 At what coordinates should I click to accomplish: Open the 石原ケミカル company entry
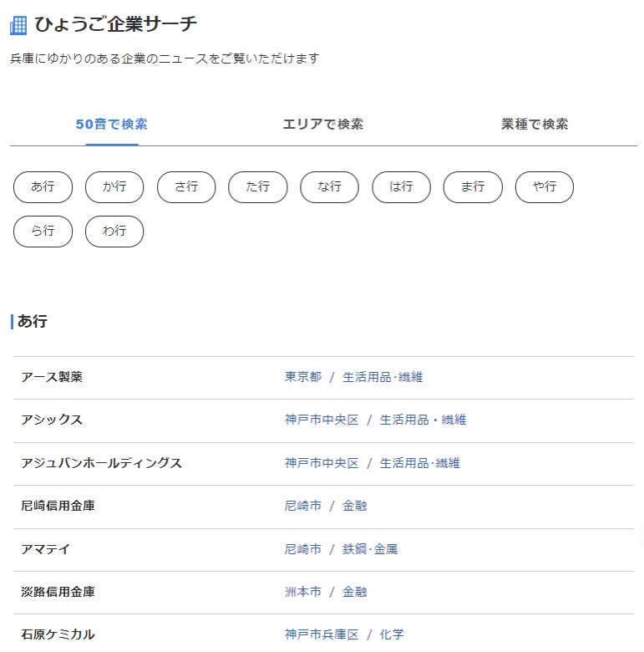(58, 635)
